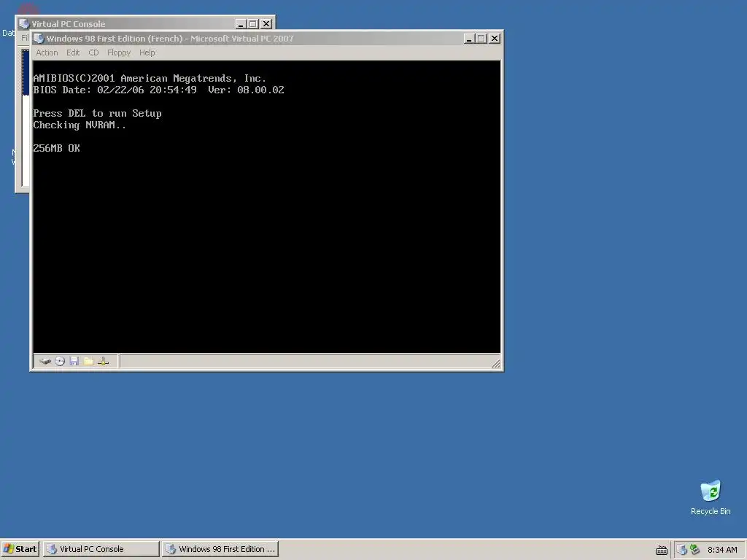Click the floppy disk icon in status bar
The height and width of the screenshot is (560, 747).
click(x=74, y=361)
